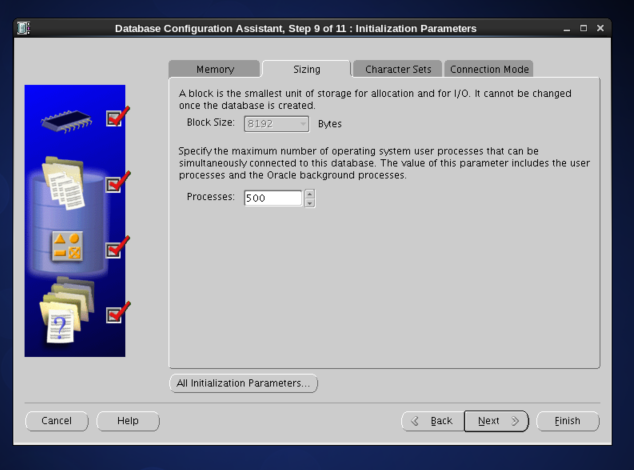Open the window menu icon in the title bar
The height and width of the screenshot is (470, 634).
click(x=24, y=27)
